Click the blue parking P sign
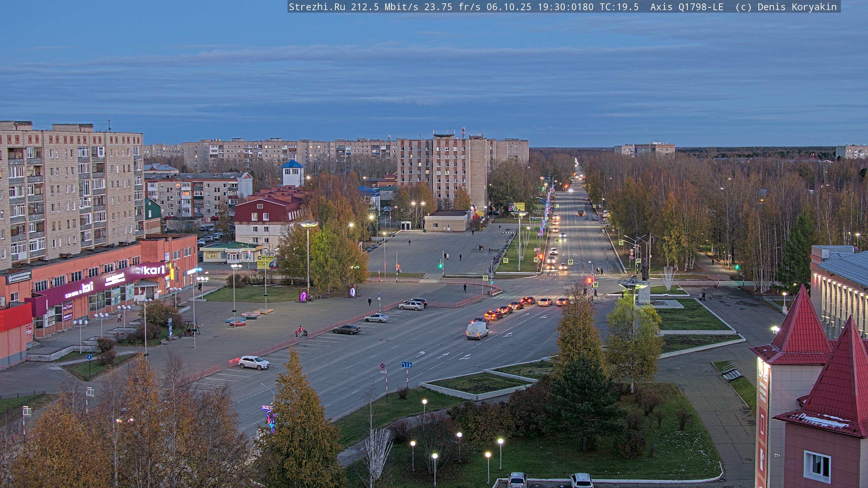868x488 pixels. tap(379, 295)
